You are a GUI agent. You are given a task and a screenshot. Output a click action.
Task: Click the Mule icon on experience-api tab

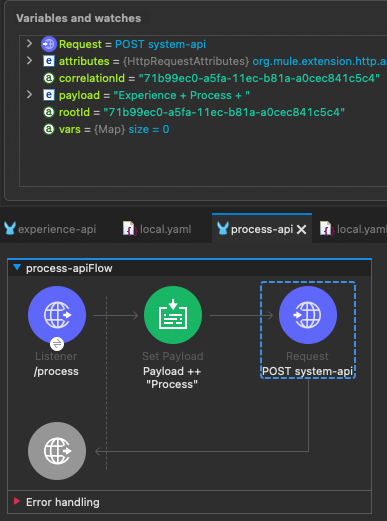[x=10, y=229]
